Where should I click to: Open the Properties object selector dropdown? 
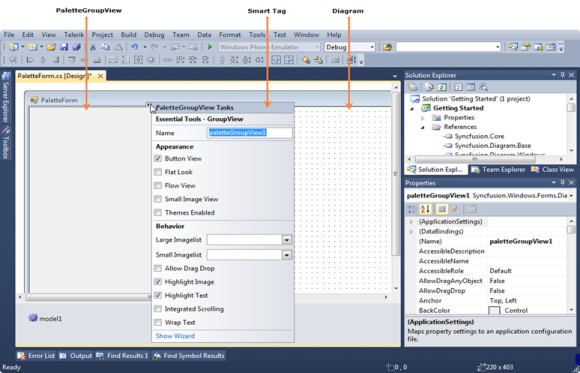pyautogui.click(x=571, y=196)
